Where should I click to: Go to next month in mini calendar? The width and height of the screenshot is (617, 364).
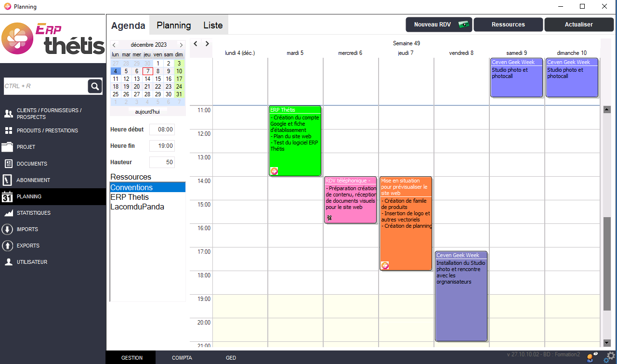pyautogui.click(x=181, y=45)
